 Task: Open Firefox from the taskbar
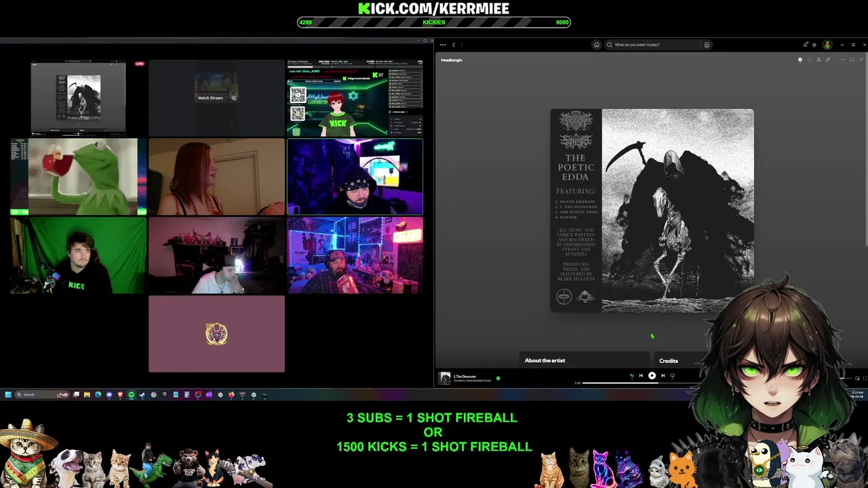(x=231, y=394)
